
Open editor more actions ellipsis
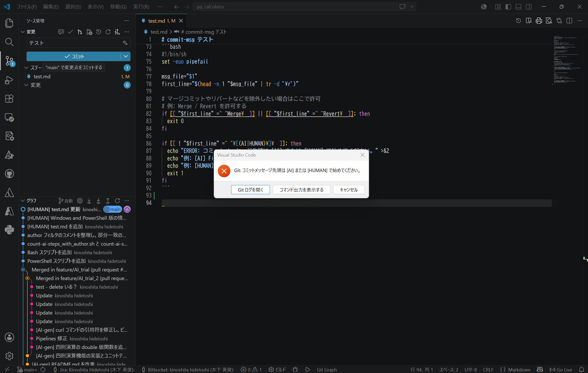coord(579,21)
